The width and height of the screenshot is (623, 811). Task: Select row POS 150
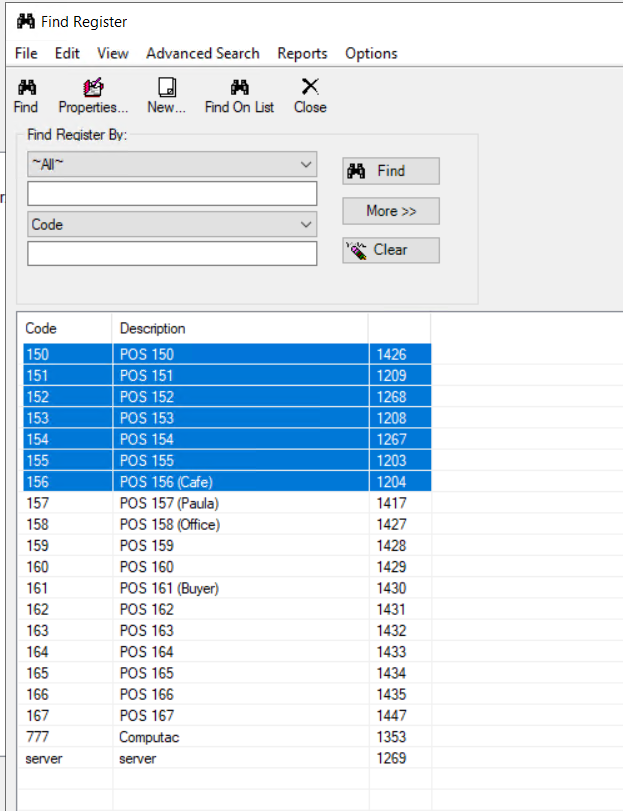pyautogui.click(x=227, y=354)
